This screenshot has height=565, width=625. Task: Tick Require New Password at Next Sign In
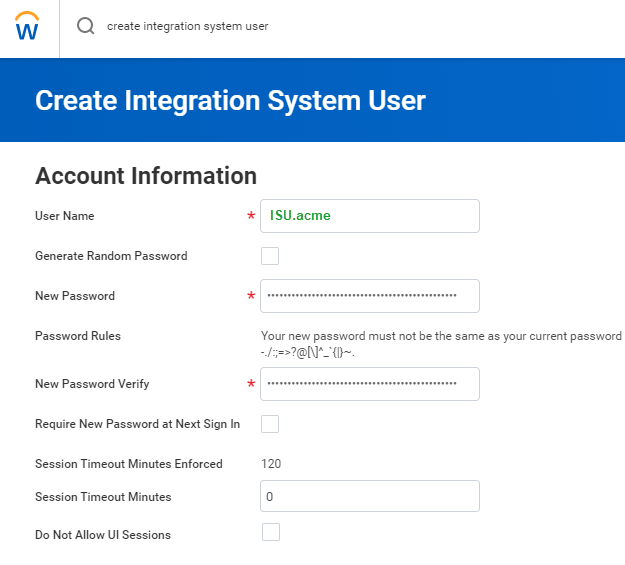point(270,424)
